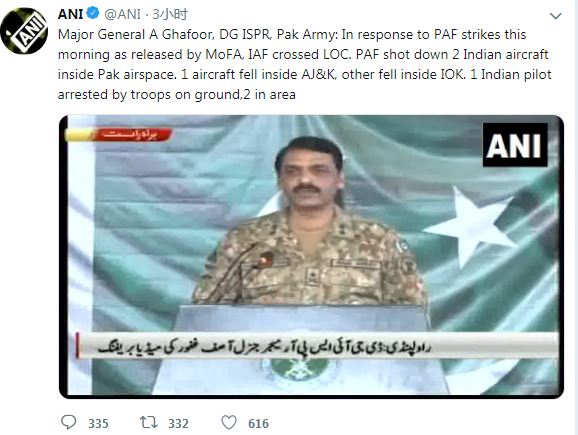Click the ANI watermark logo in the video

(515, 145)
